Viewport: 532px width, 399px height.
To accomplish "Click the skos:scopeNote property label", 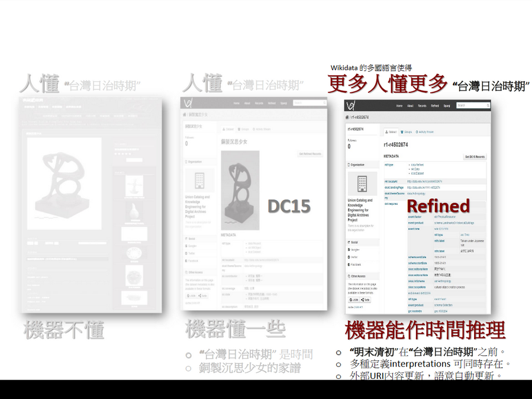I will [417, 287].
